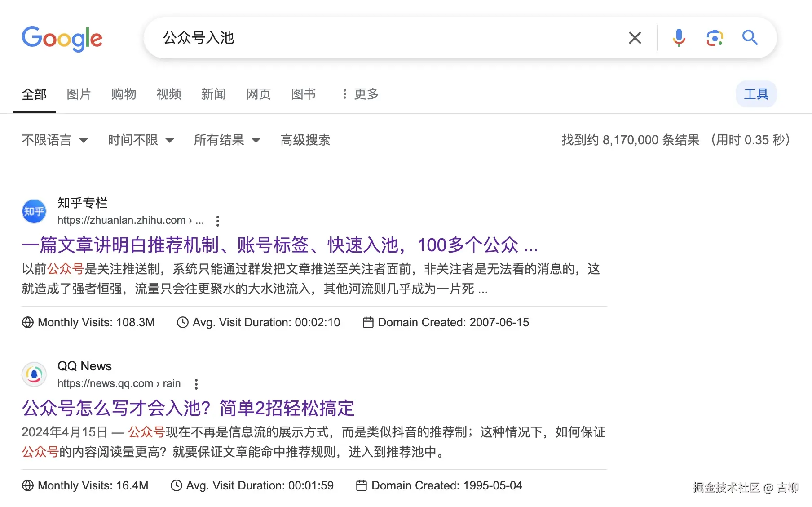The width and height of the screenshot is (812, 507).
Task: Open the 时间不限 time filter dropdown
Action: coord(141,140)
